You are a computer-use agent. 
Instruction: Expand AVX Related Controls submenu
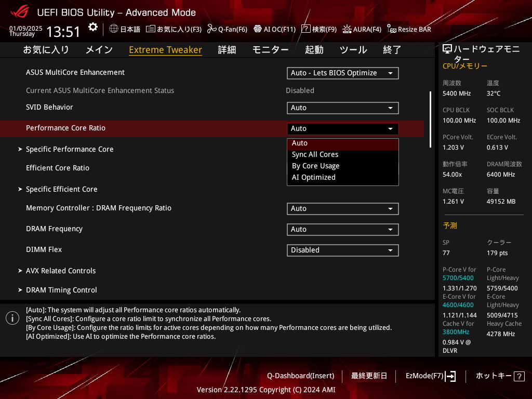coord(61,271)
